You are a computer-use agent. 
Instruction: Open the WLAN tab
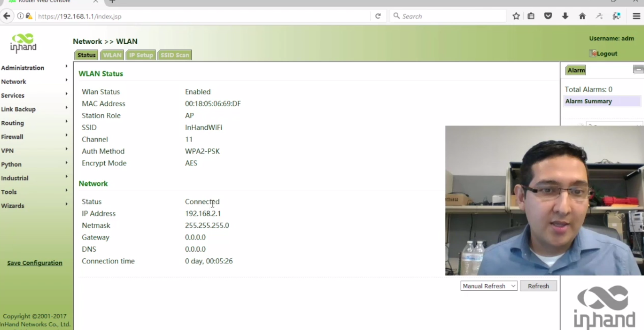[x=112, y=55]
